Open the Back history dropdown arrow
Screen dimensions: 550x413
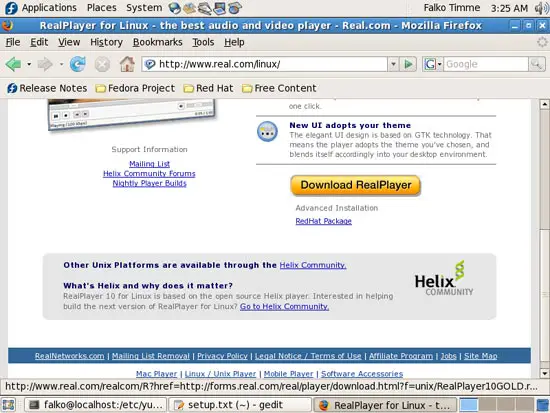coord(29,64)
